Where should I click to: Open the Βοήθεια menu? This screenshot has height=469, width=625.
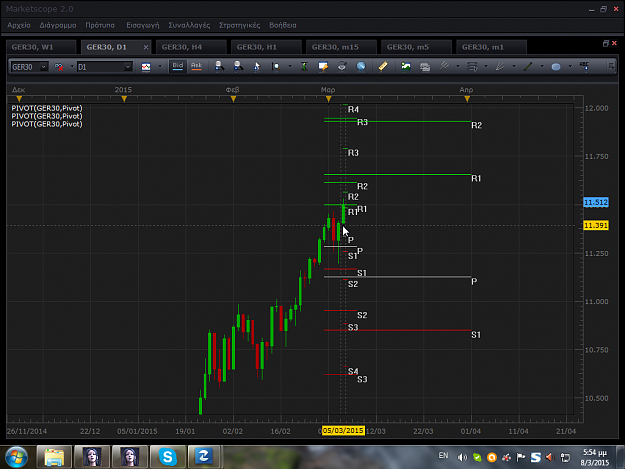point(283,25)
